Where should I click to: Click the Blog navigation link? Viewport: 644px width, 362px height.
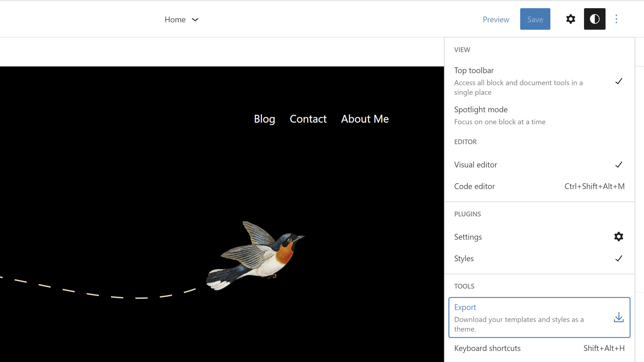pyautogui.click(x=265, y=119)
